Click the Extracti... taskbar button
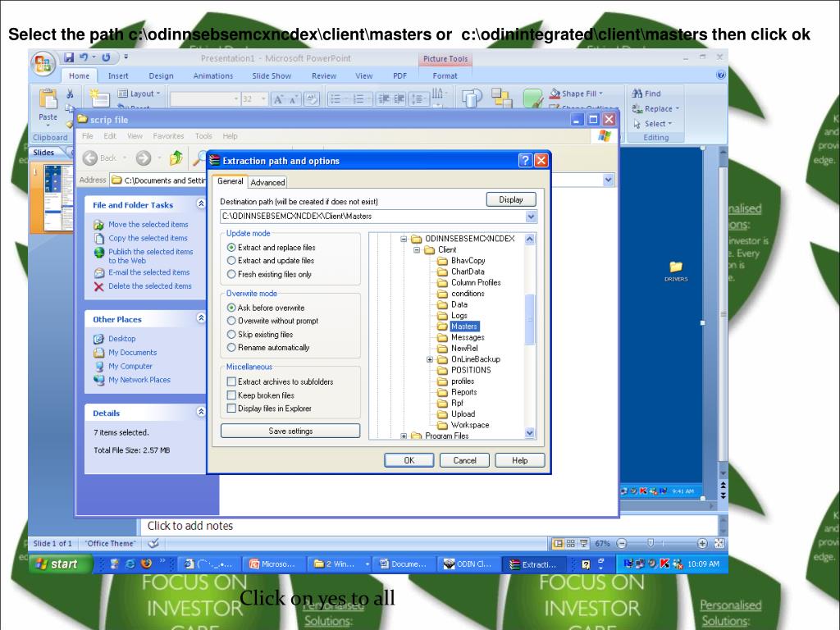 click(533, 564)
